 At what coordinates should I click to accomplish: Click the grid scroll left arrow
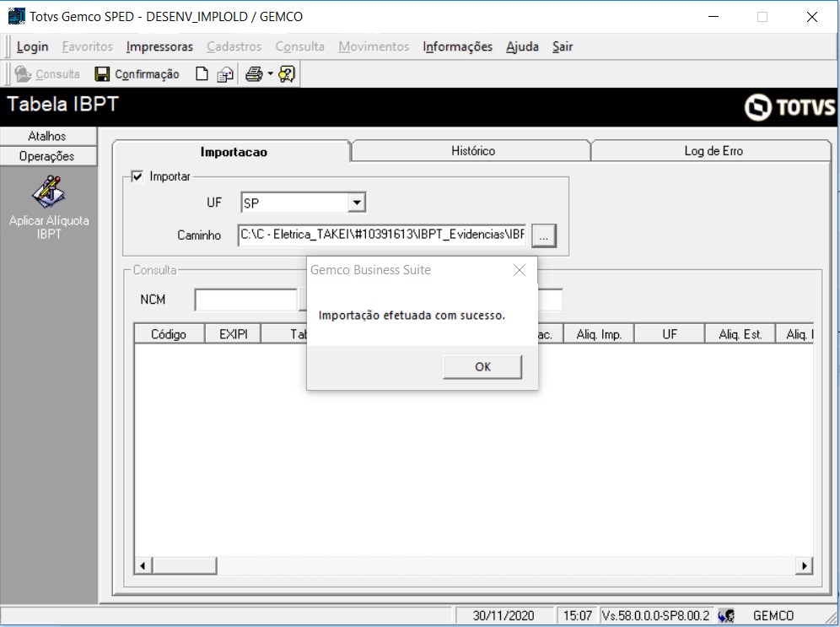pyautogui.click(x=143, y=565)
